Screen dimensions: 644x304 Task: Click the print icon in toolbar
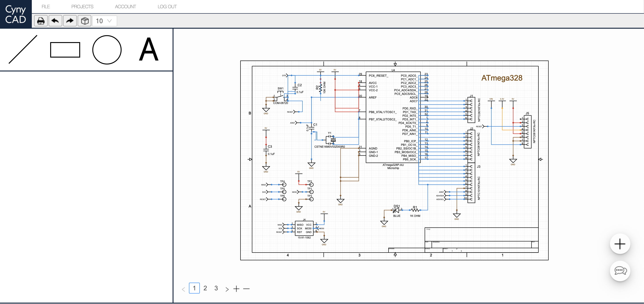tap(41, 21)
